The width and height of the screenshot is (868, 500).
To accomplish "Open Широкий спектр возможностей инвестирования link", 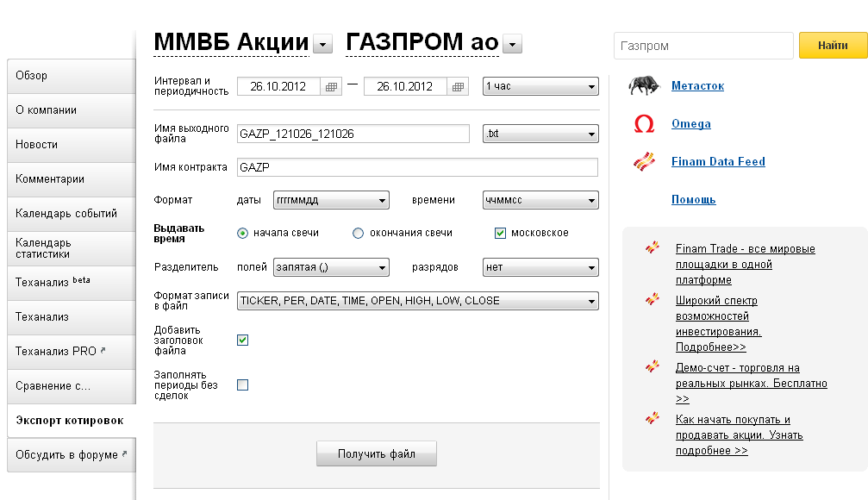I will (x=719, y=324).
